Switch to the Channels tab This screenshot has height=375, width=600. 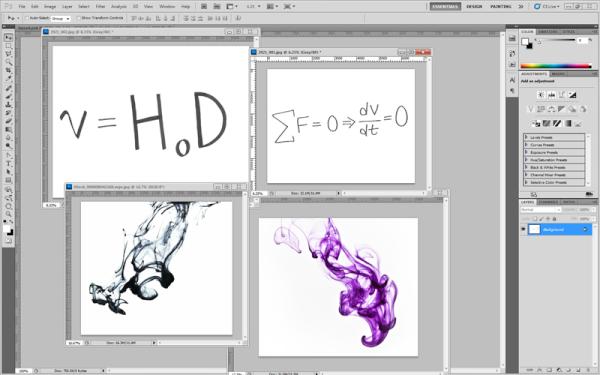(x=548, y=202)
